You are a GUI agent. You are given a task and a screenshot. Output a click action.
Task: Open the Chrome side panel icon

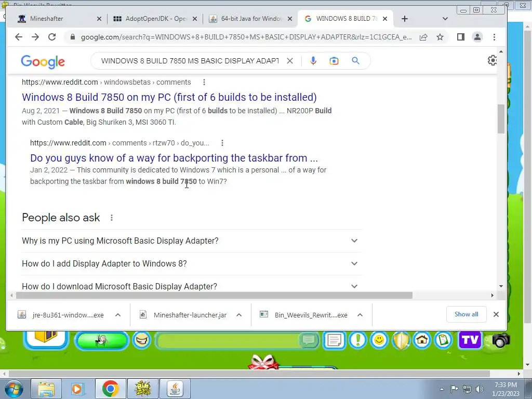460,37
